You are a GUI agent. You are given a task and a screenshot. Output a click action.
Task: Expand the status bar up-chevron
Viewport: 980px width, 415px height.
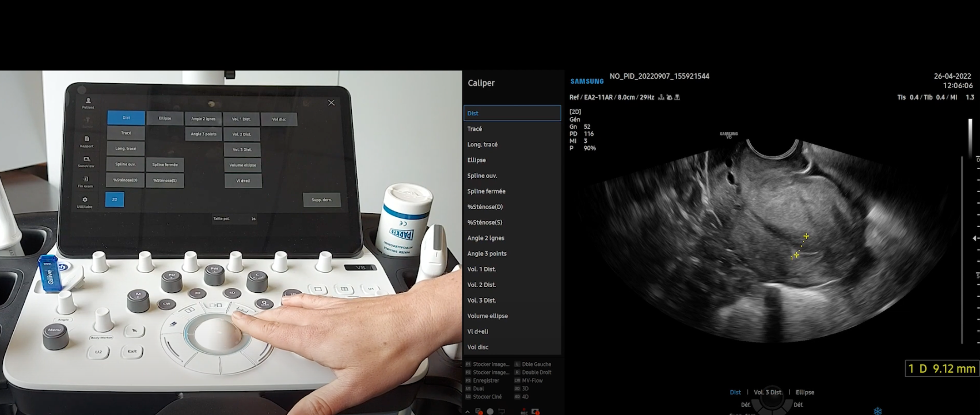coord(468,412)
